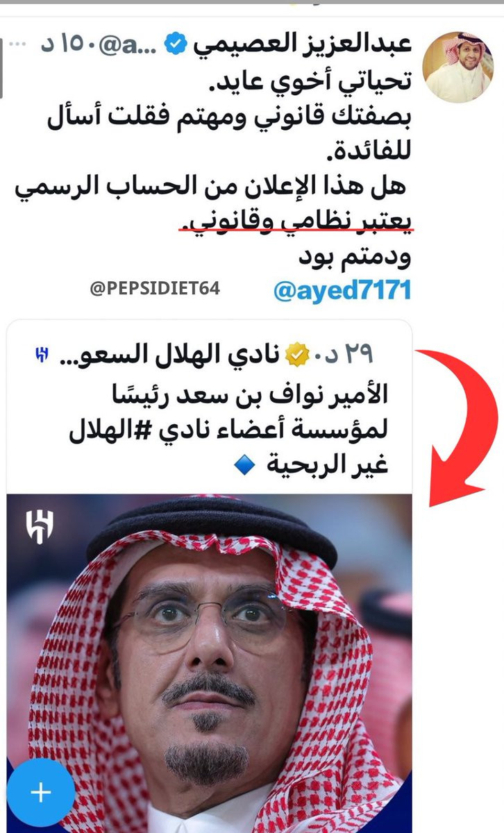Open عبدالعزيز العصيمي's profile avatar photo
The width and height of the screenshot is (504, 833).
click(457, 68)
